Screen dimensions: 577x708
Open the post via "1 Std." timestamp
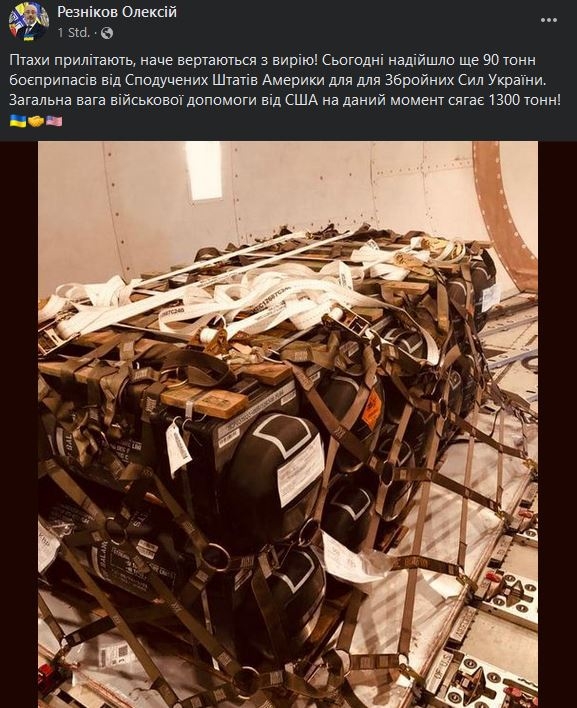tap(74, 33)
